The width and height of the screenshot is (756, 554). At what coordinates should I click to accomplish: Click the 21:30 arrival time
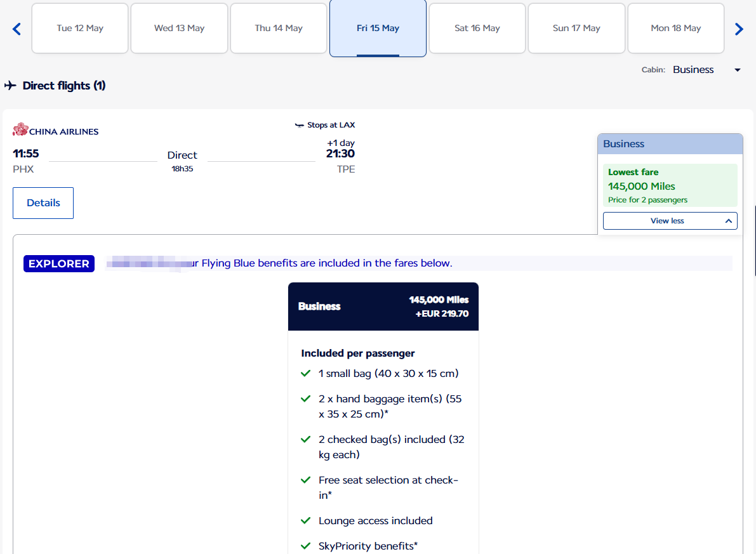(x=340, y=154)
